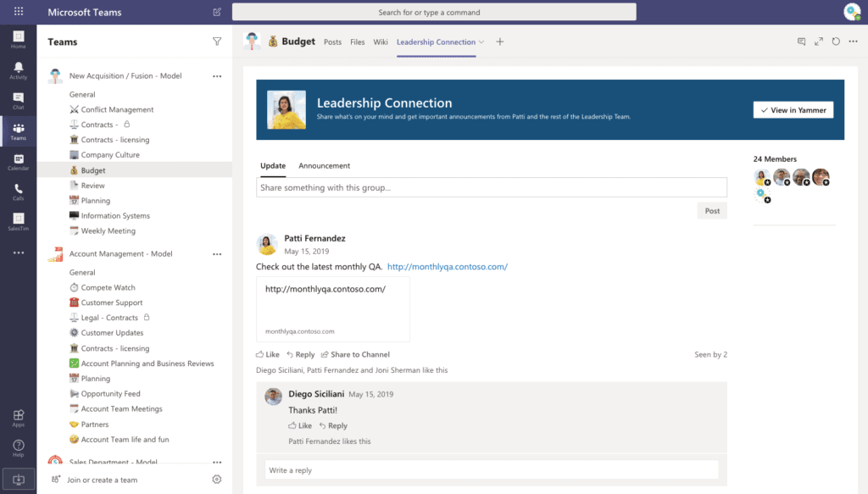
Task: Open more options for Account Management team
Action: click(217, 254)
